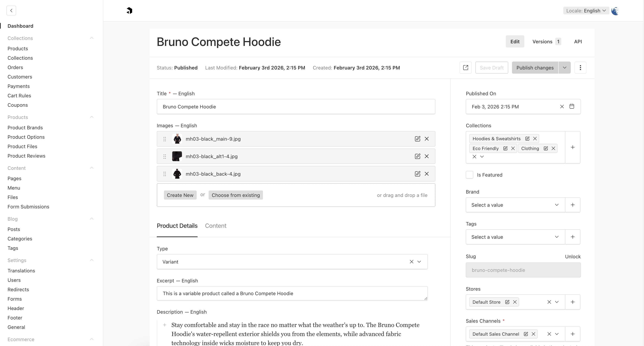The height and width of the screenshot is (346, 644).
Task: Click Choose from existing for images
Action: pyautogui.click(x=236, y=195)
